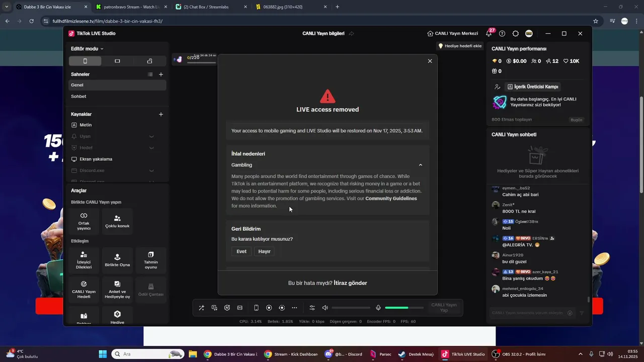Show the hidden Uyarı source

151,136
